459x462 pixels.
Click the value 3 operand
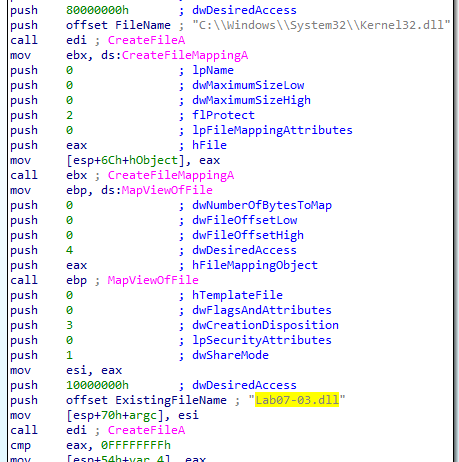[69, 325]
